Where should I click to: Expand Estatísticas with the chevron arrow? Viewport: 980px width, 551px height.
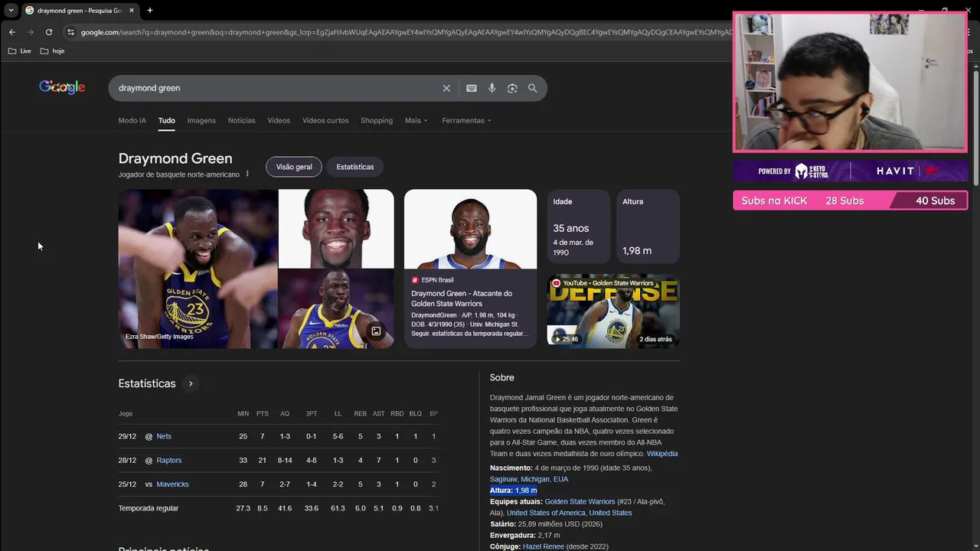coord(191,383)
